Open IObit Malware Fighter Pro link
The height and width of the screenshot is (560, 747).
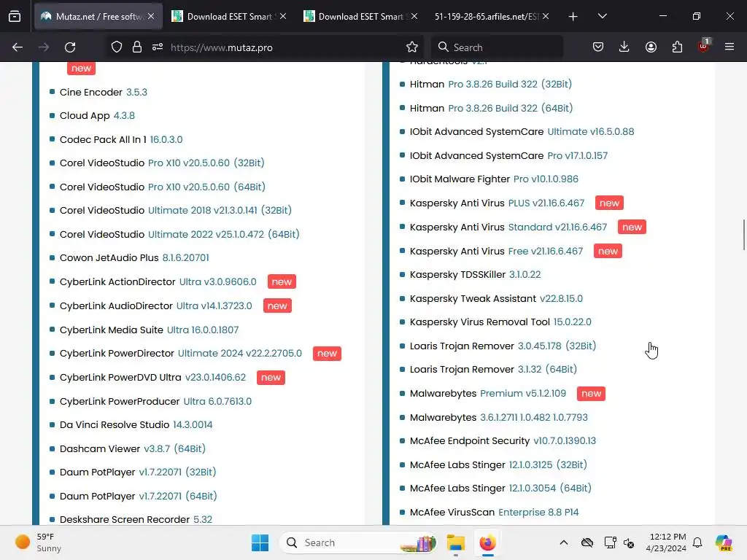click(x=494, y=179)
